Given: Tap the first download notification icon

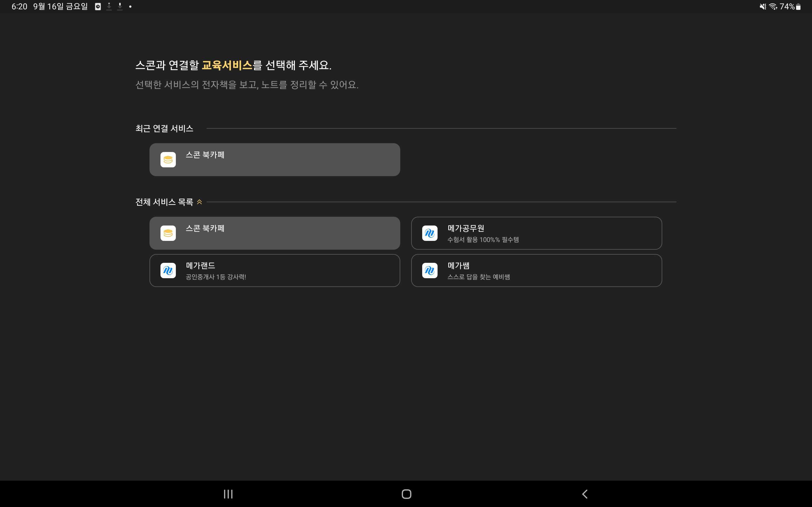Looking at the screenshot, I should [x=109, y=6].
